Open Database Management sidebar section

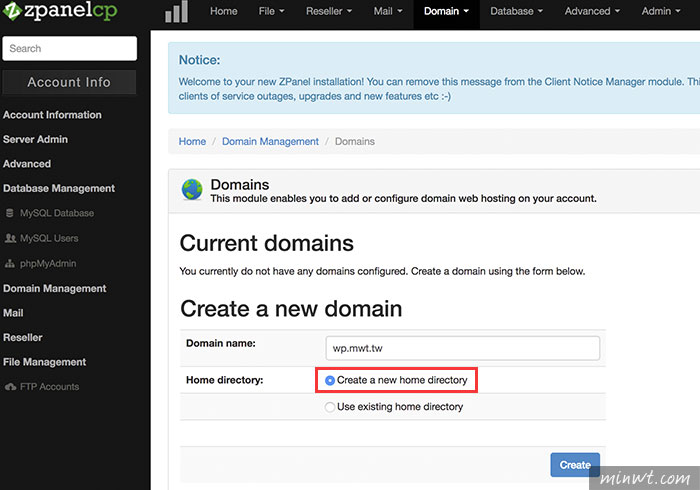[x=59, y=188]
